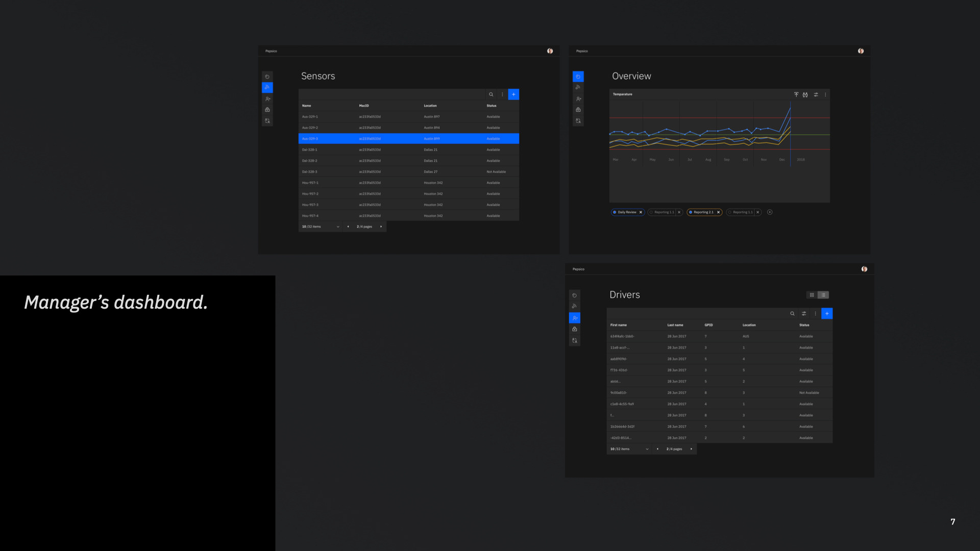Click the binoculars icon on Temperature chart
980x551 pixels.
pos(805,94)
